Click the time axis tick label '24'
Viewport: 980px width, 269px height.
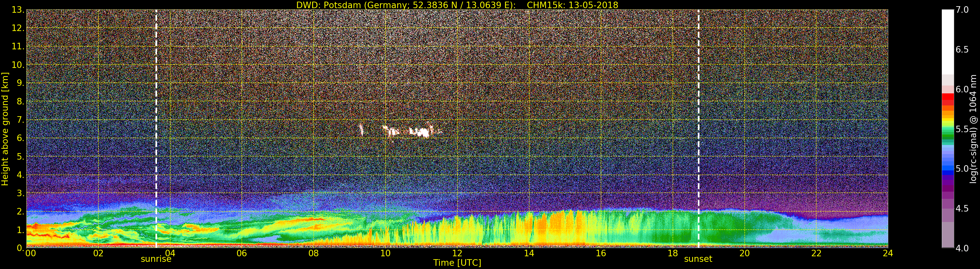888,253
